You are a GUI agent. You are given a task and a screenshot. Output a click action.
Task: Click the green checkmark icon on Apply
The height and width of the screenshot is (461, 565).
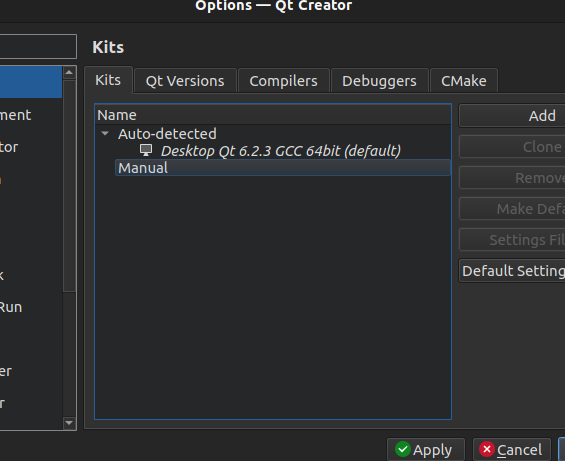402,449
